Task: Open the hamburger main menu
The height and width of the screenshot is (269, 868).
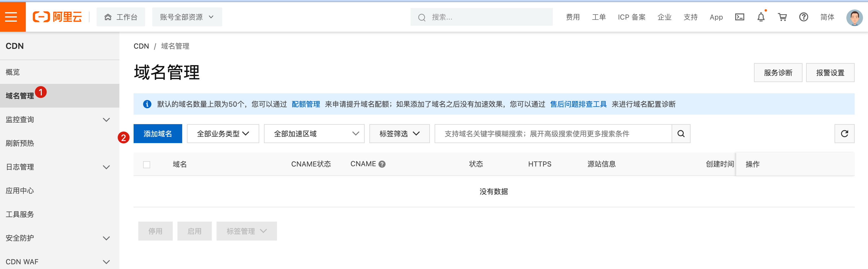Action: click(x=11, y=17)
